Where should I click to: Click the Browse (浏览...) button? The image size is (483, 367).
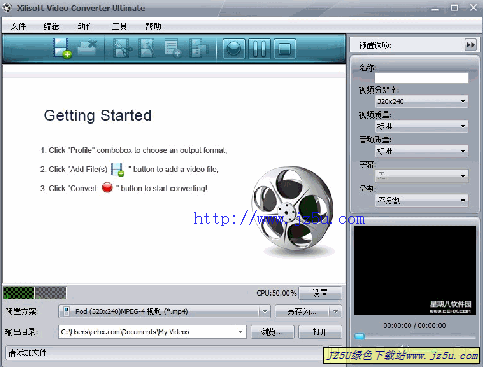click(x=273, y=332)
